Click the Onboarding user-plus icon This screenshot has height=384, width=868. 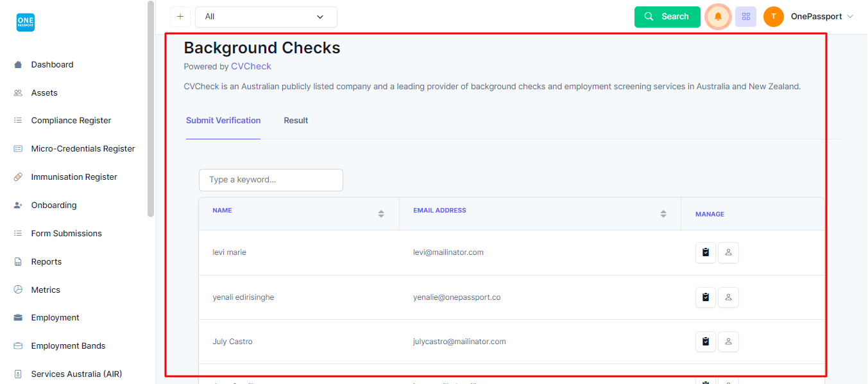(18, 205)
